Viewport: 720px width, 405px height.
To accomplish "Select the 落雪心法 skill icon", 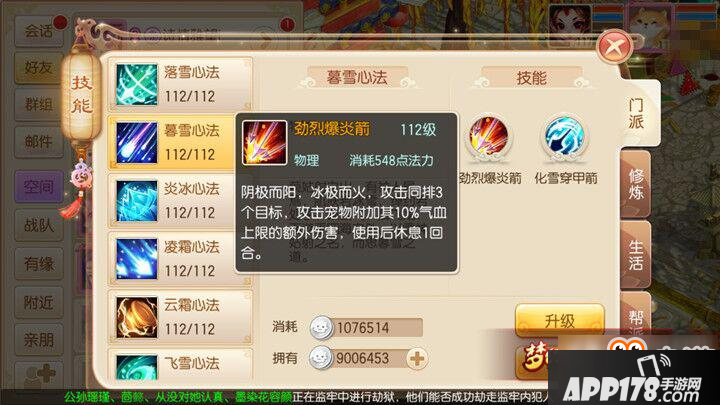I will point(136,84).
